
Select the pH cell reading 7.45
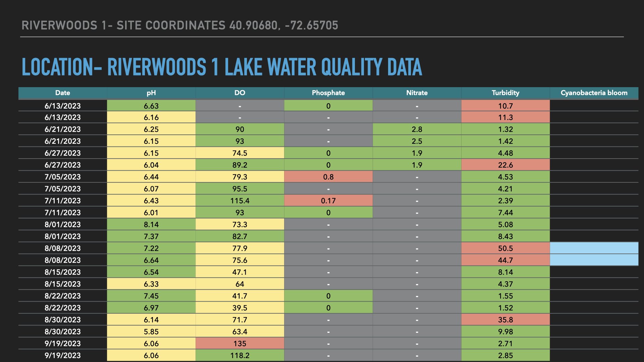(151, 296)
